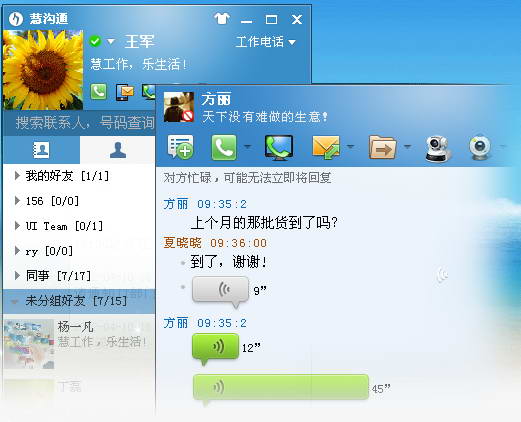Expand the 156 [0/0] group
Viewport: 521px width, 422px height.
click(x=79, y=201)
